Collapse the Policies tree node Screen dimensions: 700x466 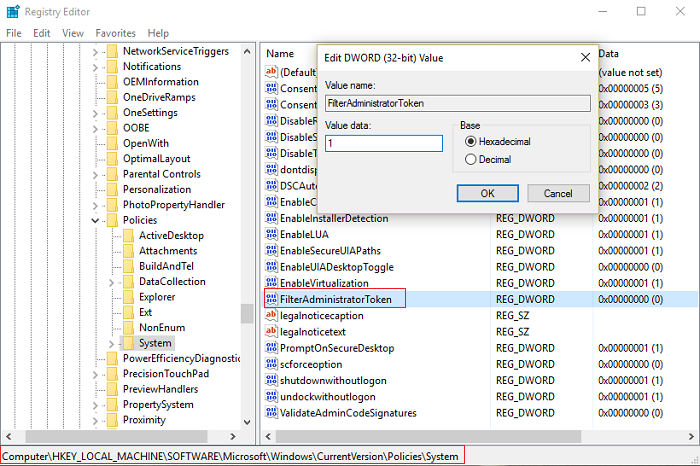point(95,220)
